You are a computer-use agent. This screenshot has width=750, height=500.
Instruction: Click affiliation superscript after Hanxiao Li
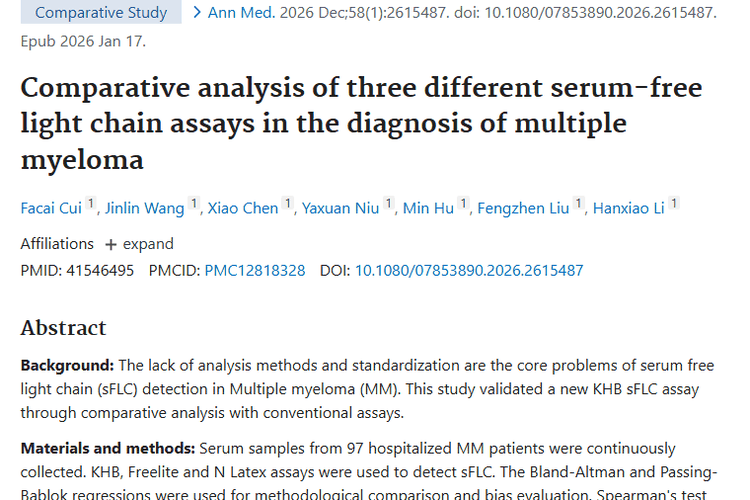coord(675,204)
